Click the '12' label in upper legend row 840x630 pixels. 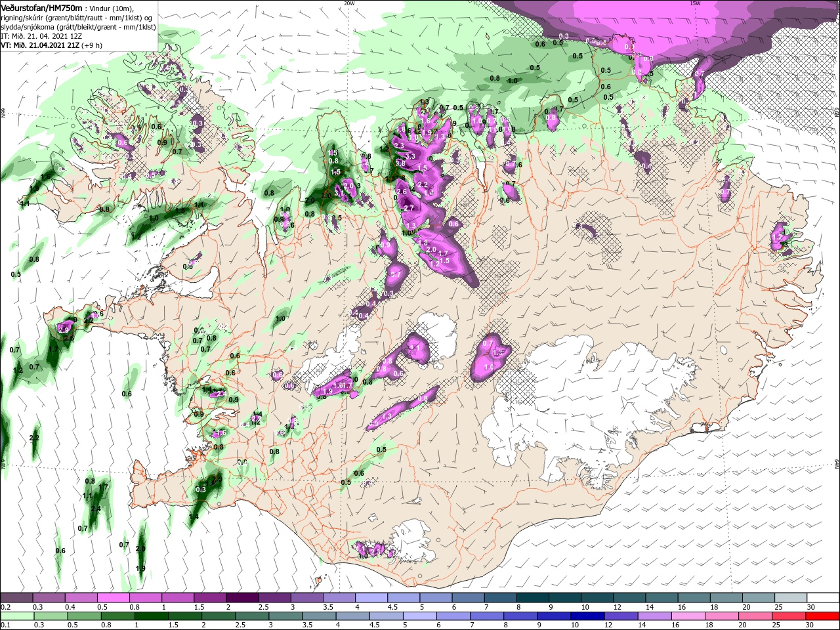[x=617, y=607]
